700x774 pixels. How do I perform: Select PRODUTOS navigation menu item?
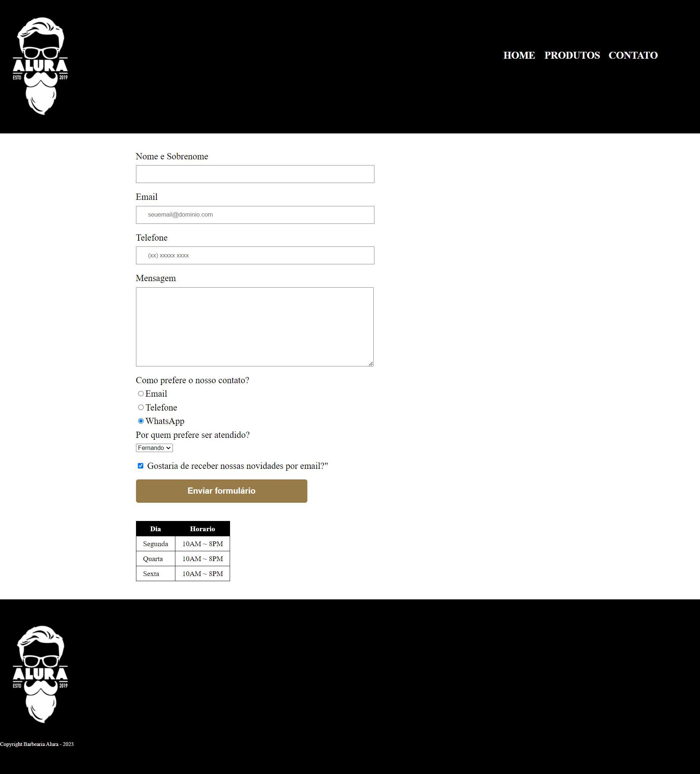pos(572,55)
